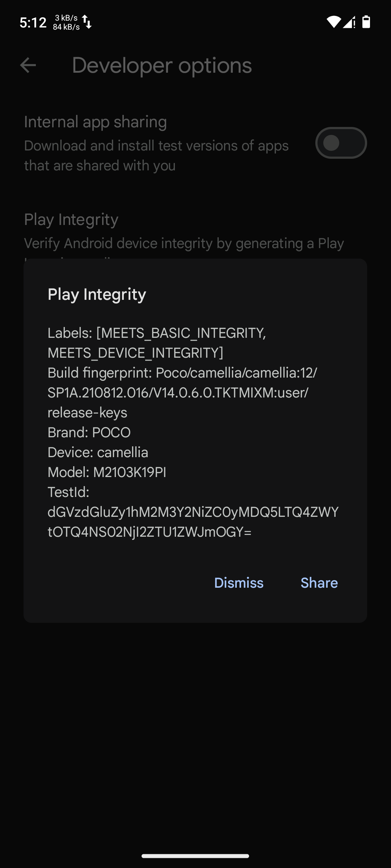
Task: Tap the Wi-Fi status icon
Action: [333, 22]
